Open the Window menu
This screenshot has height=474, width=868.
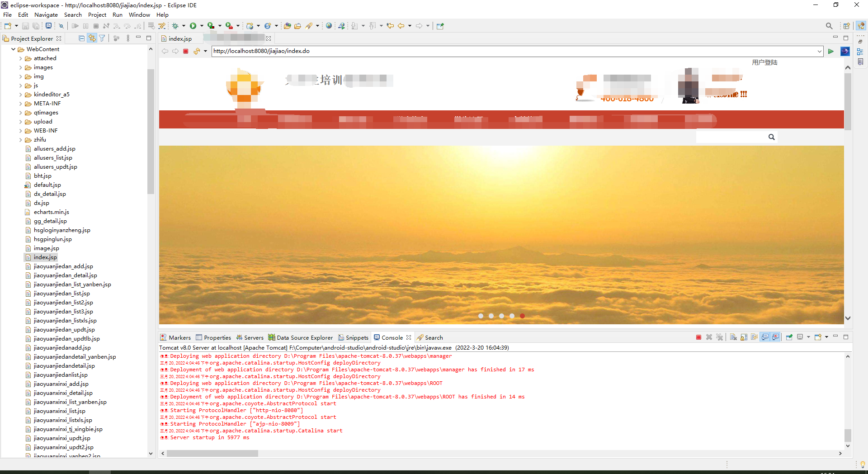[x=139, y=15]
